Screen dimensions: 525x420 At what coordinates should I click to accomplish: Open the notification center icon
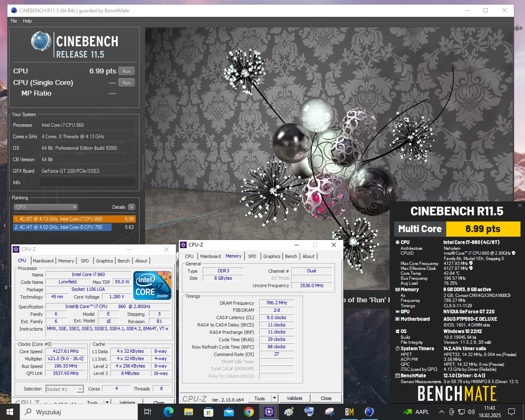(x=511, y=412)
